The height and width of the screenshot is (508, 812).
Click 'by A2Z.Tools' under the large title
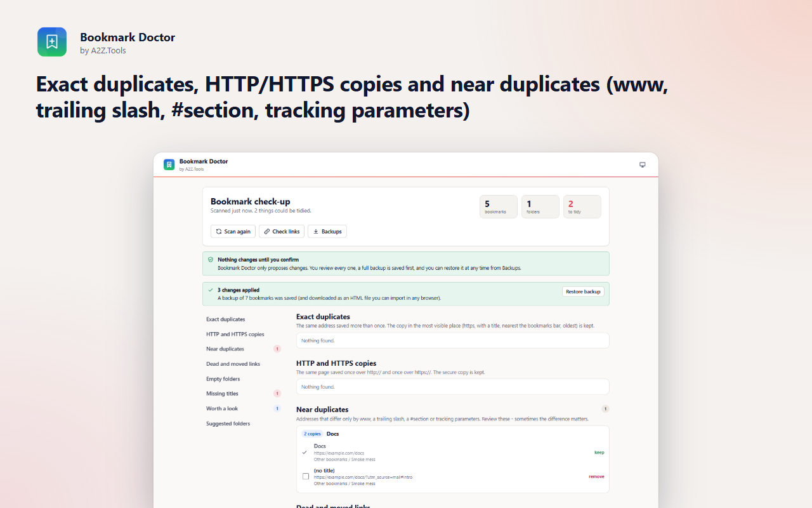click(103, 51)
